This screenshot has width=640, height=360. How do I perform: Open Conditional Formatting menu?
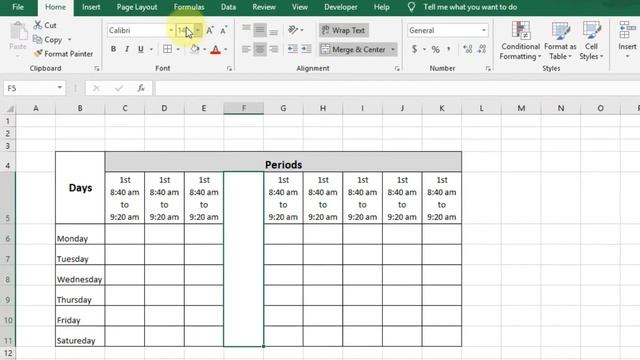(x=520, y=41)
